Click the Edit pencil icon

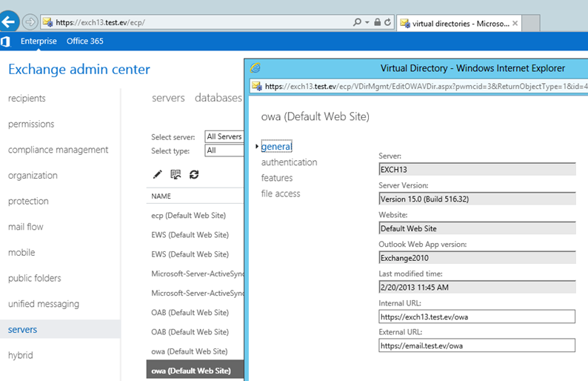click(158, 174)
